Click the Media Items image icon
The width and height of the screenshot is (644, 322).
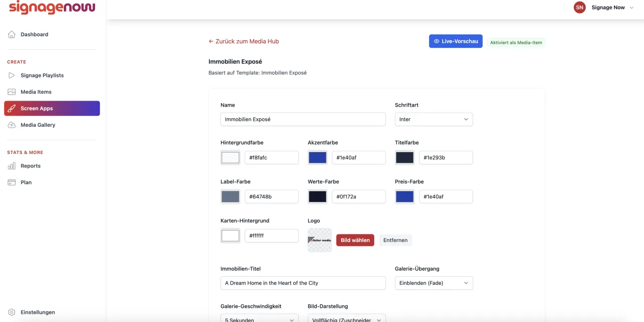[x=12, y=92]
